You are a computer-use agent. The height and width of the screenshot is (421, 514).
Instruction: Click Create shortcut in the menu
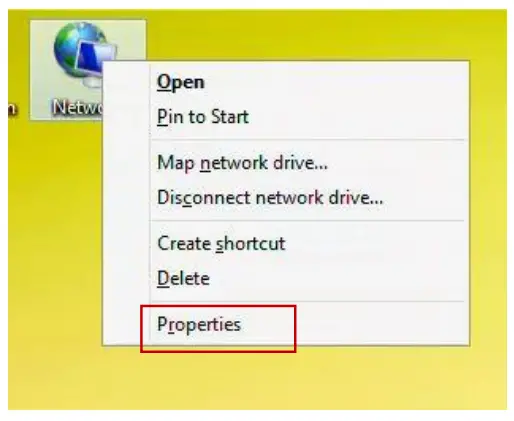click(x=221, y=243)
